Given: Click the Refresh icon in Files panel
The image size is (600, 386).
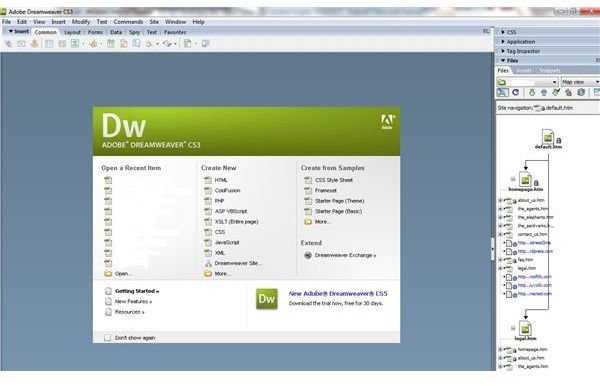Looking at the screenshot, I should point(515,92).
